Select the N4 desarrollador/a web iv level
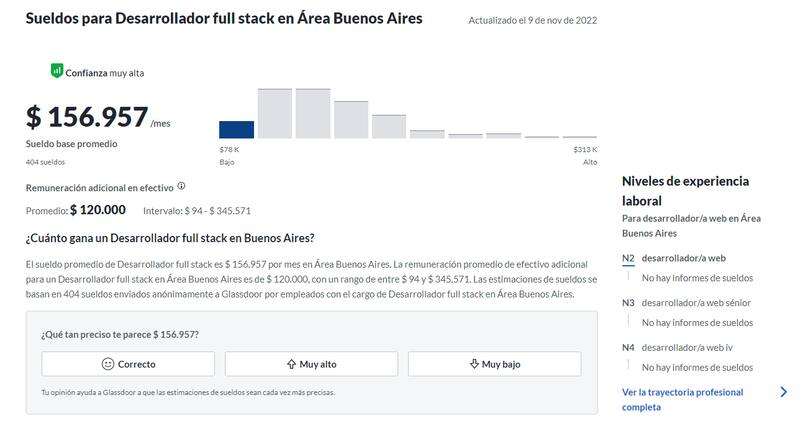The height and width of the screenshot is (426, 800). click(690, 347)
